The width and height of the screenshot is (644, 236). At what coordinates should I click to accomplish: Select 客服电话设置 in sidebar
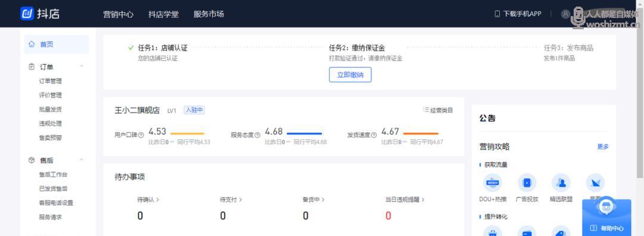point(56,203)
